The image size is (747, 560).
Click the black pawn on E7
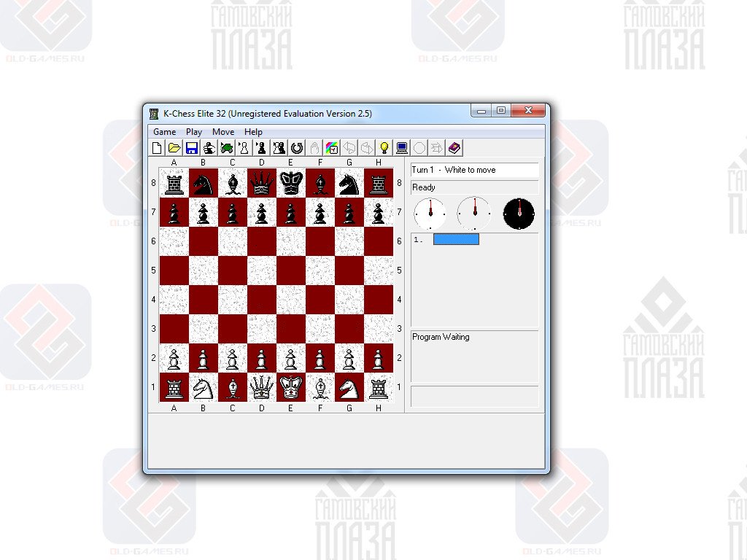pyautogui.click(x=291, y=212)
